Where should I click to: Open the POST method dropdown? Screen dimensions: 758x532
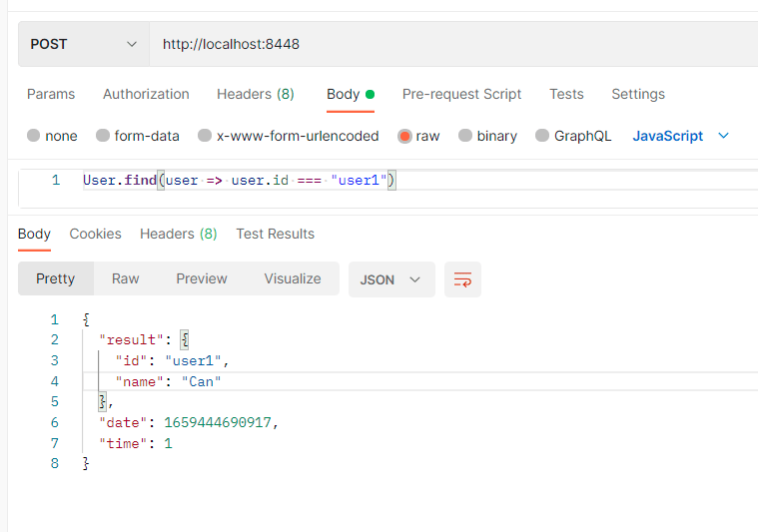(x=83, y=44)
